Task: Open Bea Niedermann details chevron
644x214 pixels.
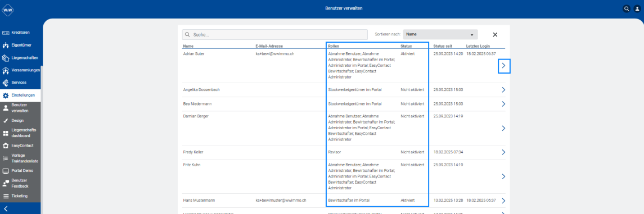Action: (x=503, y=104)
